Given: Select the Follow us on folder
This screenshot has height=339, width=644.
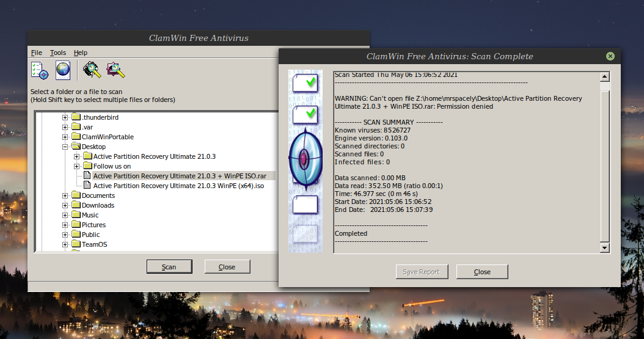Looking at the screenshot, I should [x=112, y=166].
